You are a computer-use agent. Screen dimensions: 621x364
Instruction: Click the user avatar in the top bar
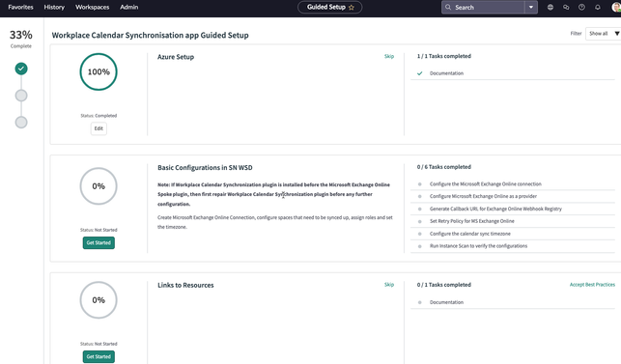tap(616, 7)
